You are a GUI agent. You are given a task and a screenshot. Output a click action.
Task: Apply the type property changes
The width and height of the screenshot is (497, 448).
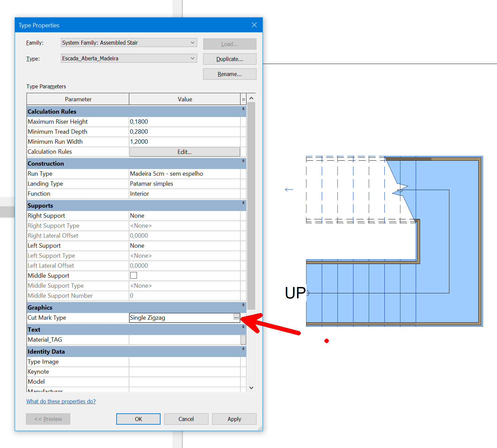[234, 419]
